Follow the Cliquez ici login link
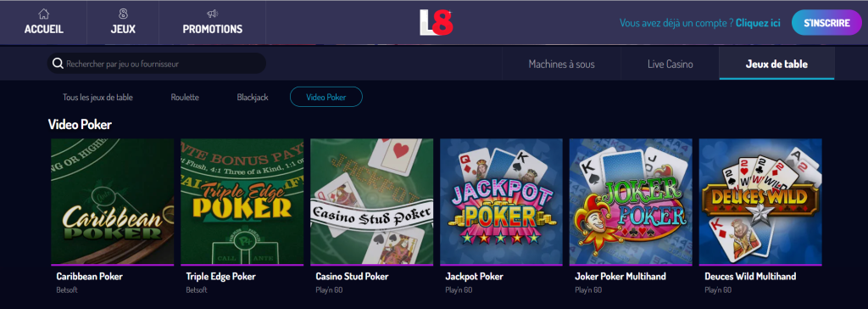Viewport: 868px width, 309px height. [758, 23]
